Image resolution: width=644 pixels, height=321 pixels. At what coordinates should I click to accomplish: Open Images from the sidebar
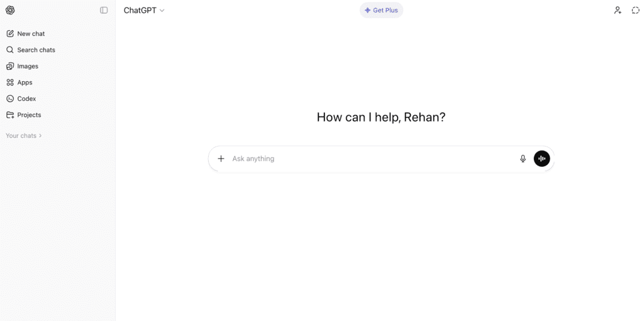click(28, 66)
